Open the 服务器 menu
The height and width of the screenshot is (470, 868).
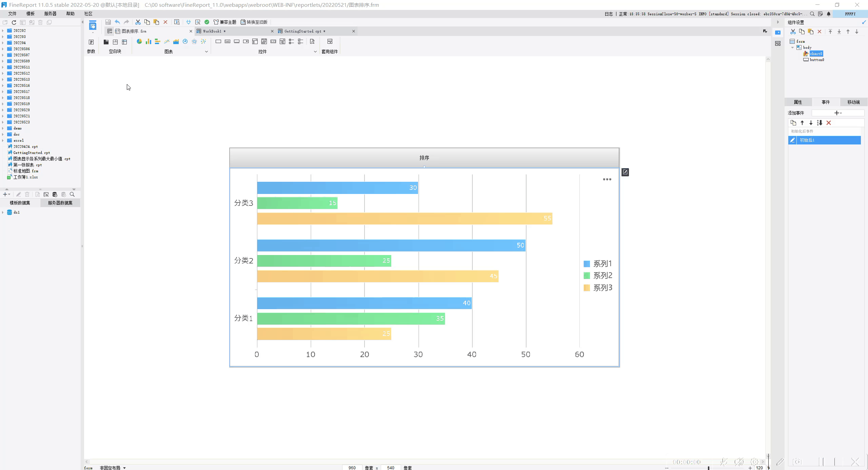click(x=50, y=14)
